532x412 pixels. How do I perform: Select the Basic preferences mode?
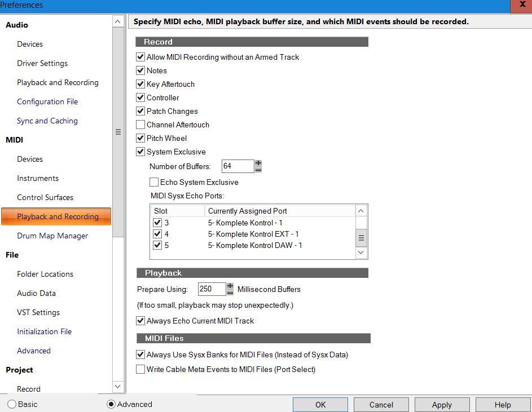click(12, 404)
